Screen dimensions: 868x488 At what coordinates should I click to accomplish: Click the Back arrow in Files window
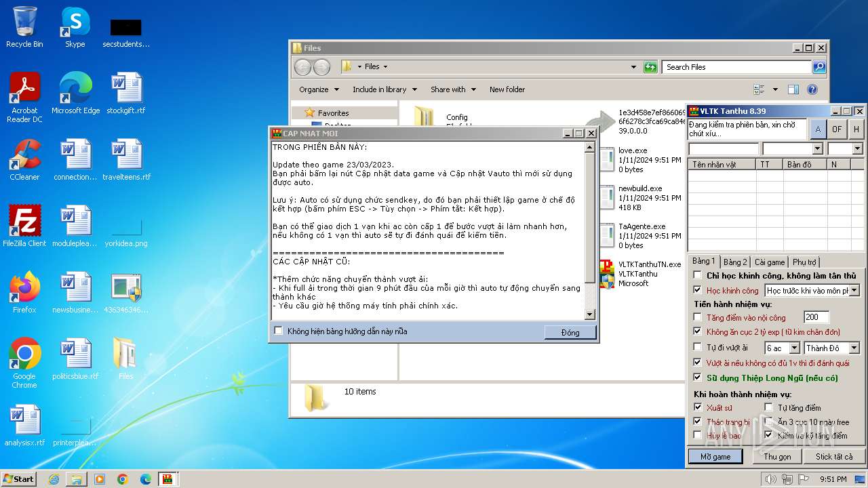[x=303, y=67]
